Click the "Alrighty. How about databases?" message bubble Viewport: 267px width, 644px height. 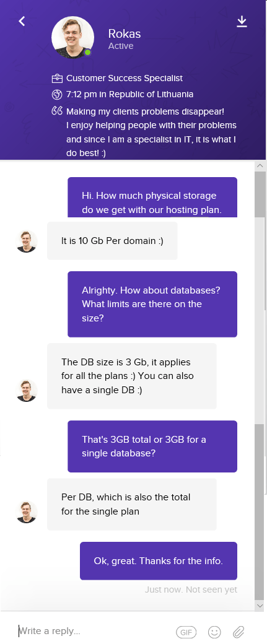point(152,304)
